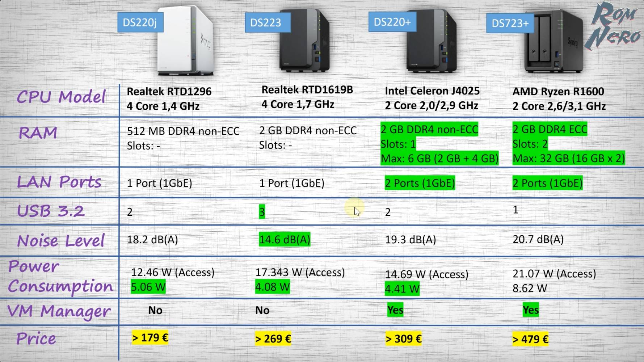Click the "Realtek RTD1619B" CPU text
The height and width of the screenshot is (362, 644).
click(307, 89)
